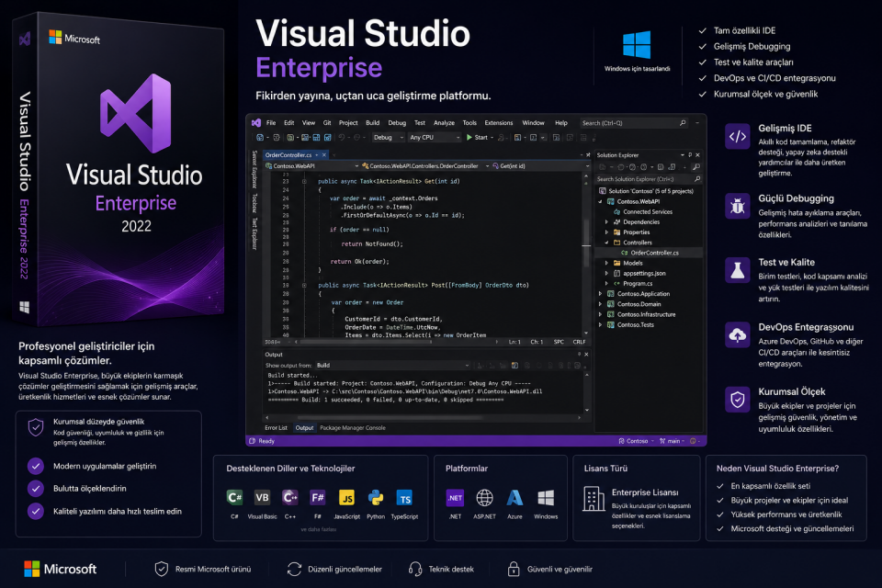The width and height of the screenshot is (882, 588).
Task: Open the Any CPU platform dropdown
Action: click(435, 137)
